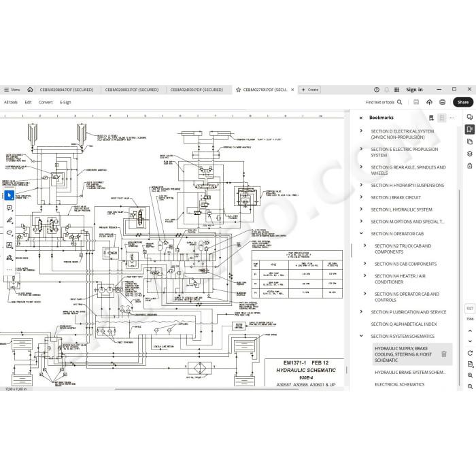Switch to CEBM020804.PDF tab
This screenshot has height=476, width=476.
pos(67,90)
